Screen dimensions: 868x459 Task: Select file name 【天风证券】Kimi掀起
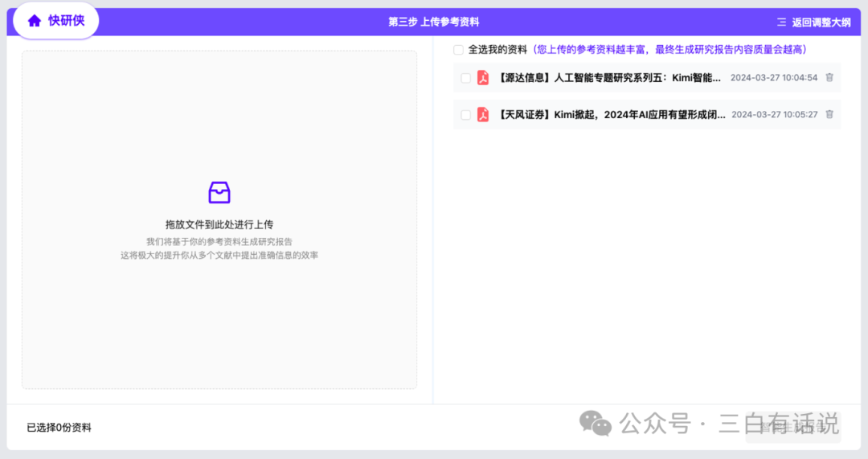click(610, 115)
